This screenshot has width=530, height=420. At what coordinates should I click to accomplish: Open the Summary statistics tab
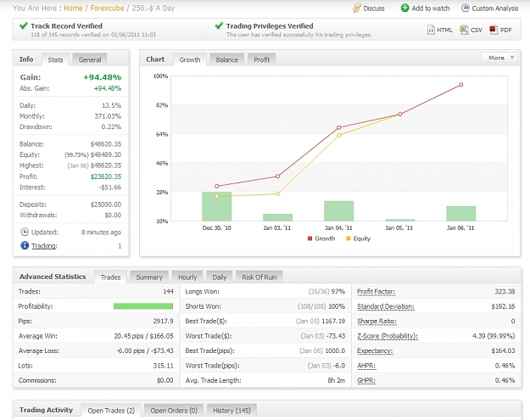(149, 277)
